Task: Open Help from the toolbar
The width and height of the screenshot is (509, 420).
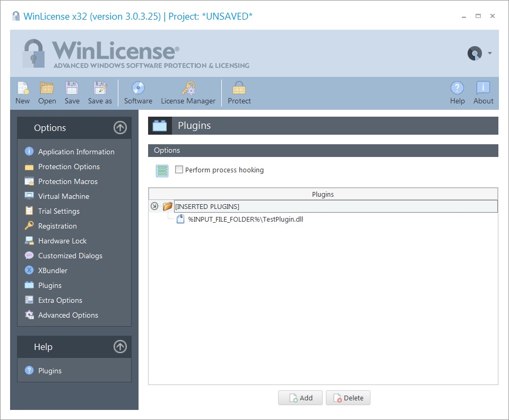Action: point(457,93)
